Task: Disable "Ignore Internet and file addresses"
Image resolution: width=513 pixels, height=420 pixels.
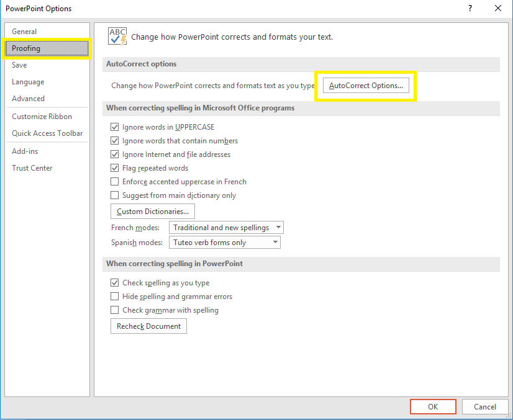Action: click(115, 154)
